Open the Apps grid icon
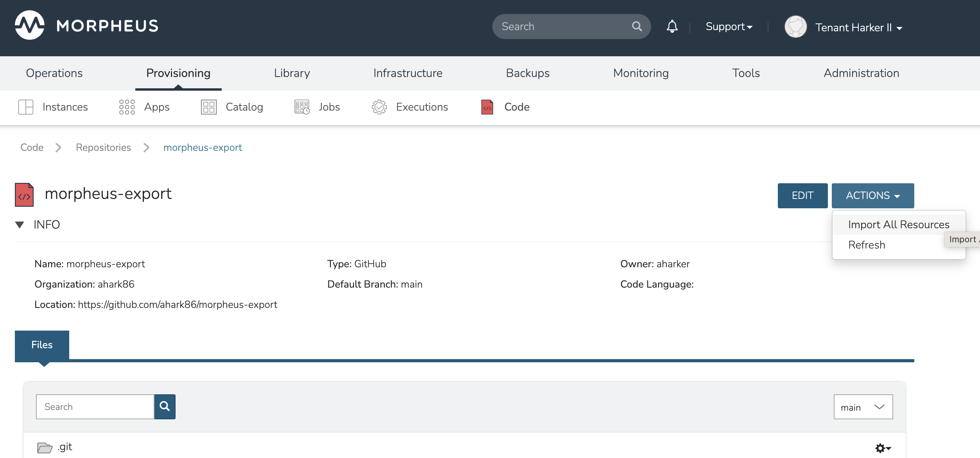 tap(127, 107)
